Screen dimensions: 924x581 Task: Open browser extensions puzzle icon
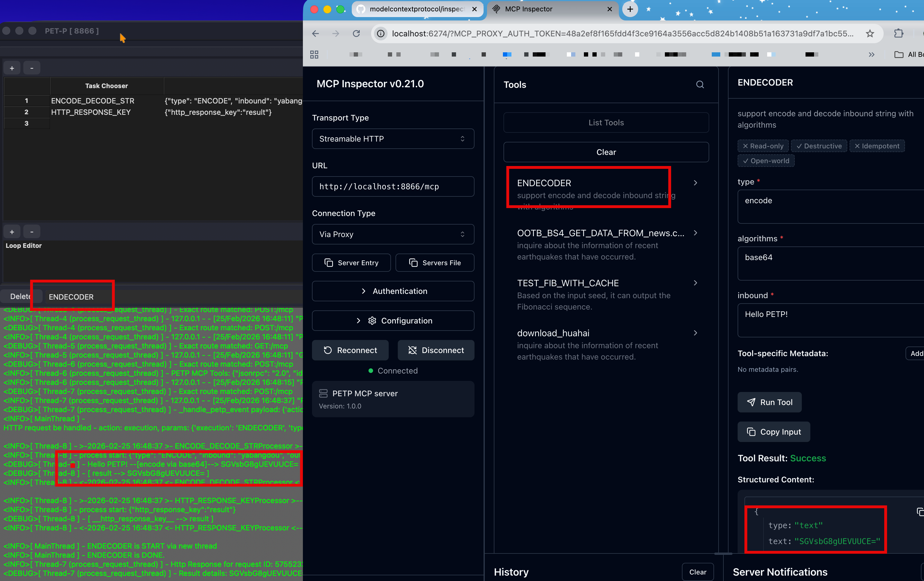(898, 34)
